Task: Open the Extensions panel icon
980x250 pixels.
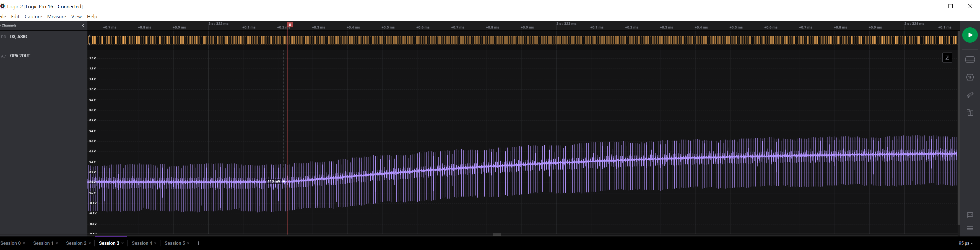Action: (x=970, y=113)
